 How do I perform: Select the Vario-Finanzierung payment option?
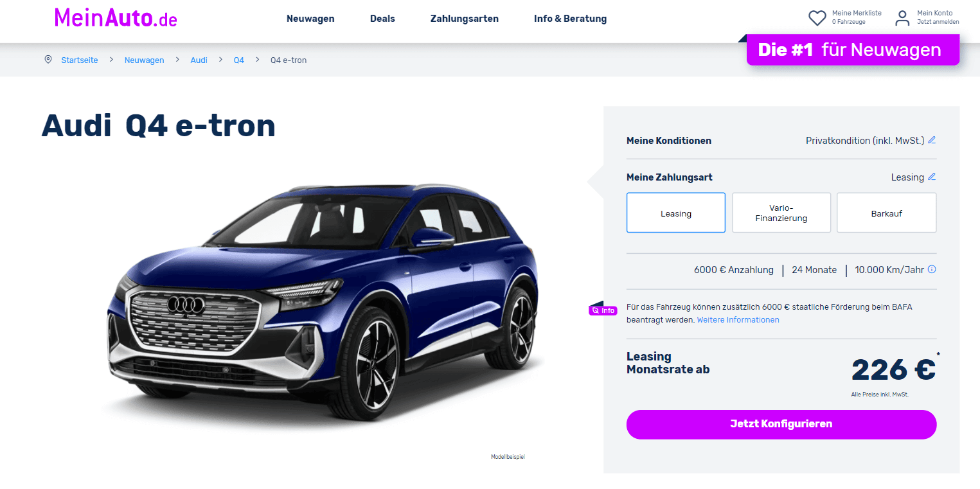tap(781, 213)
